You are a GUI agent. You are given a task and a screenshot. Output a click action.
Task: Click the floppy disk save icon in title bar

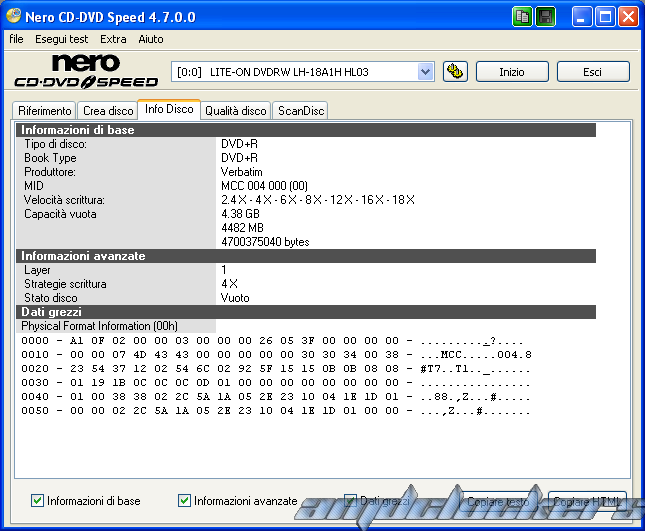[x=545, y=17]
